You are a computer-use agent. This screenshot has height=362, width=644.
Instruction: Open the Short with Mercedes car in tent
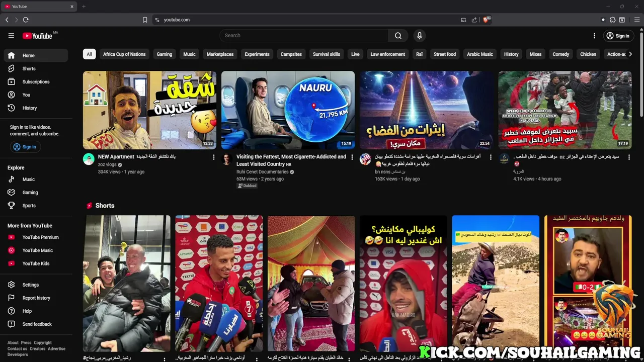pyautogui.click(x=311, y=284)
